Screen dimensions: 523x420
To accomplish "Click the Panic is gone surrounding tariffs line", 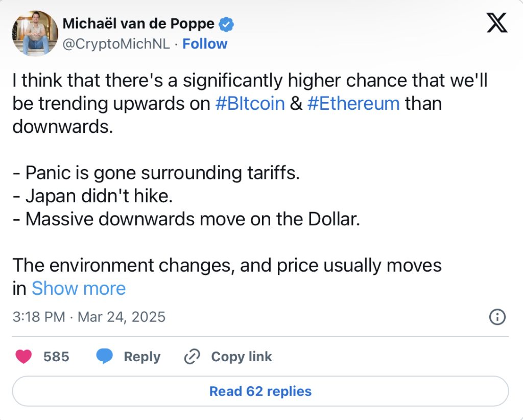I will coord(156,173).
